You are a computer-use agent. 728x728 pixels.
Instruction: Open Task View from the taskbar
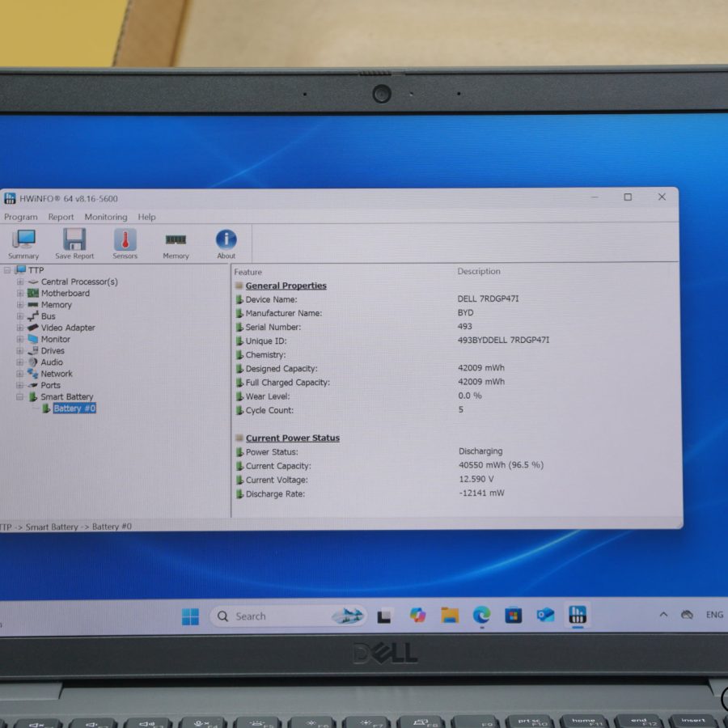point(384,616)
